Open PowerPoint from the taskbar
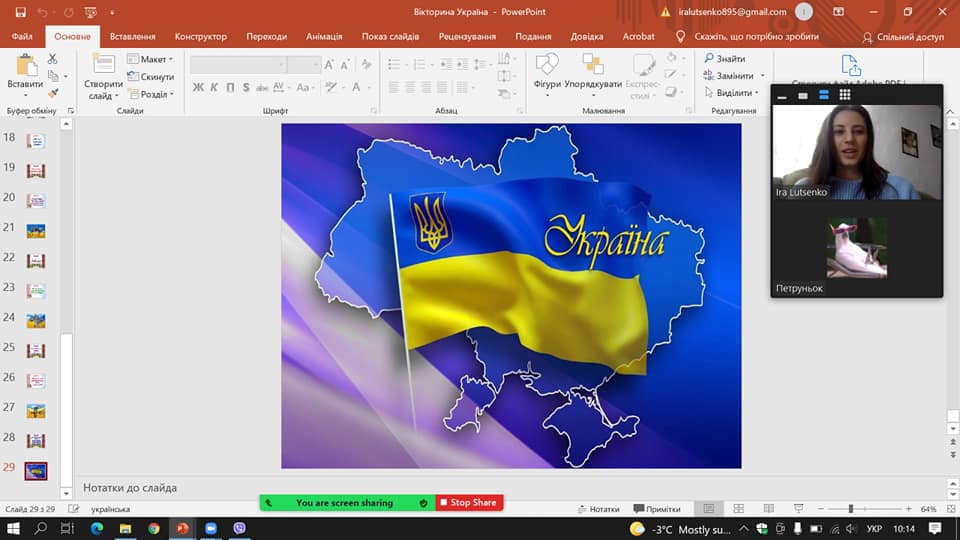Viewport: 960px width, 540px height. pyautogui.click(x=182, y=528)
